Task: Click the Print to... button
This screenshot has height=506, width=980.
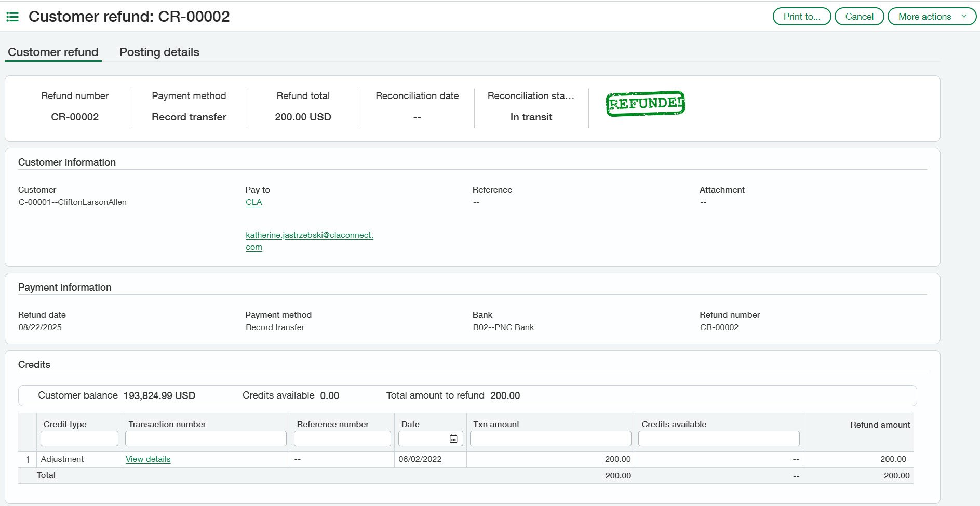Action: [x=801, y=16]
